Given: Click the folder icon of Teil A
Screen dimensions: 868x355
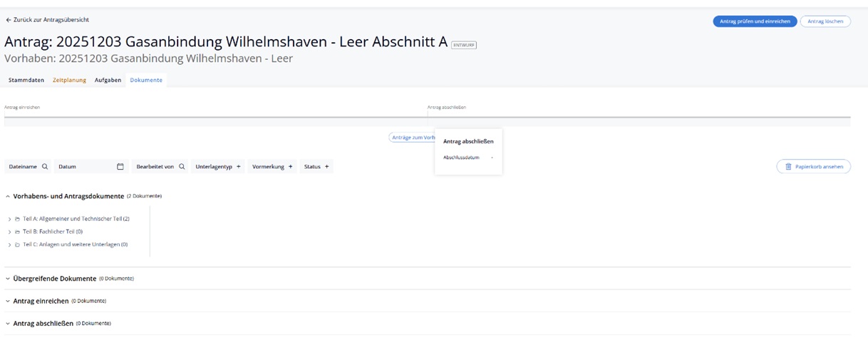Looking at the screenshot, I should (x=17, y=220).
